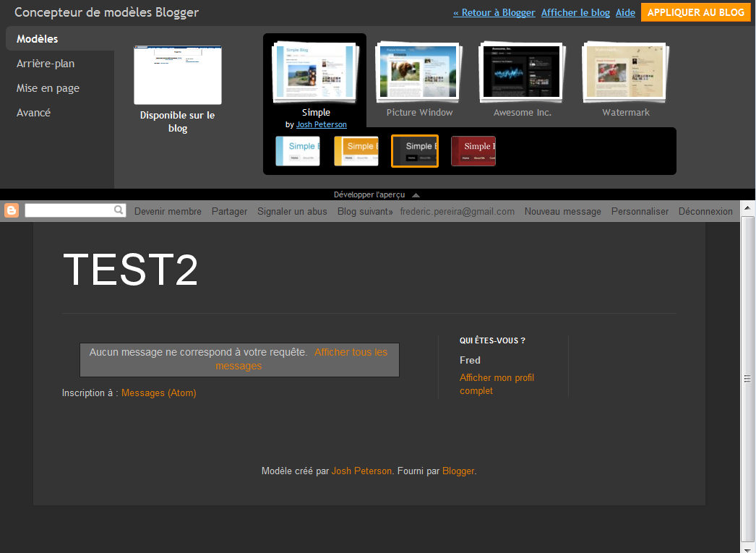Open the Aide help link

(625, 12)
